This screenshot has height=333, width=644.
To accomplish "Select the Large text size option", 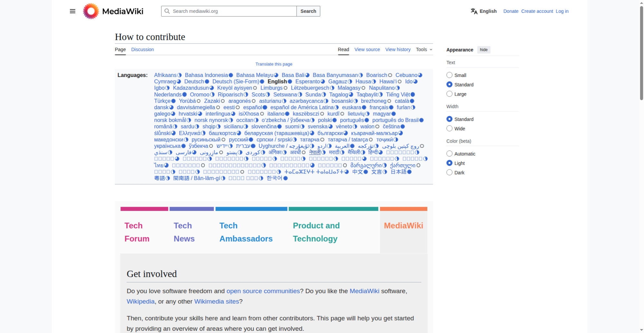I will tap(450, 94).
